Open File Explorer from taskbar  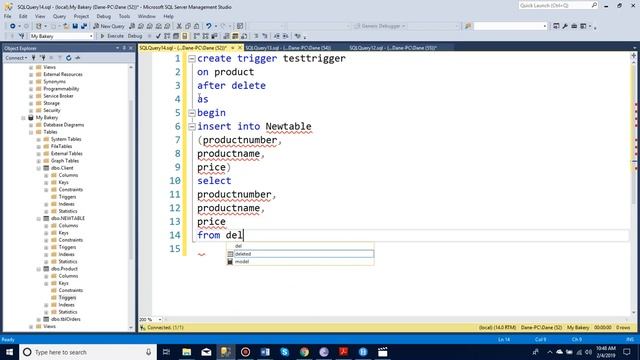tap(187, 352)
